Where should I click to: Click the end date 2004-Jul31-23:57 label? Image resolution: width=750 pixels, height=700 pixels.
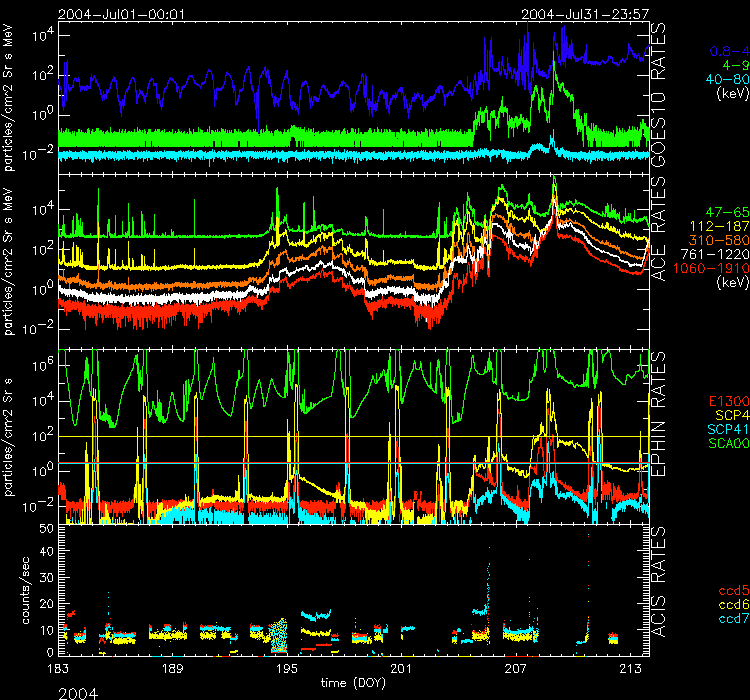pos(585,15)
